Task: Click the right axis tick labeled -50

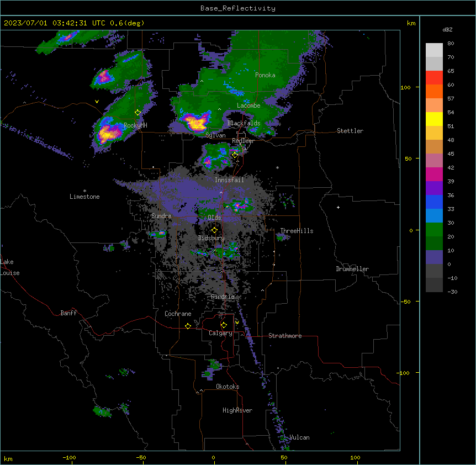Action: pos(405,302)
